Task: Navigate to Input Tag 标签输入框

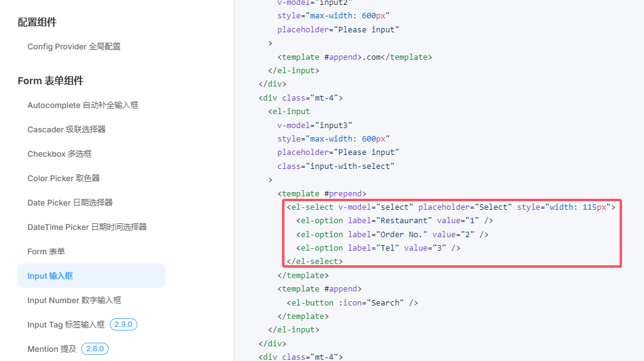Action: pyautogui.click(x=66, y=324)
